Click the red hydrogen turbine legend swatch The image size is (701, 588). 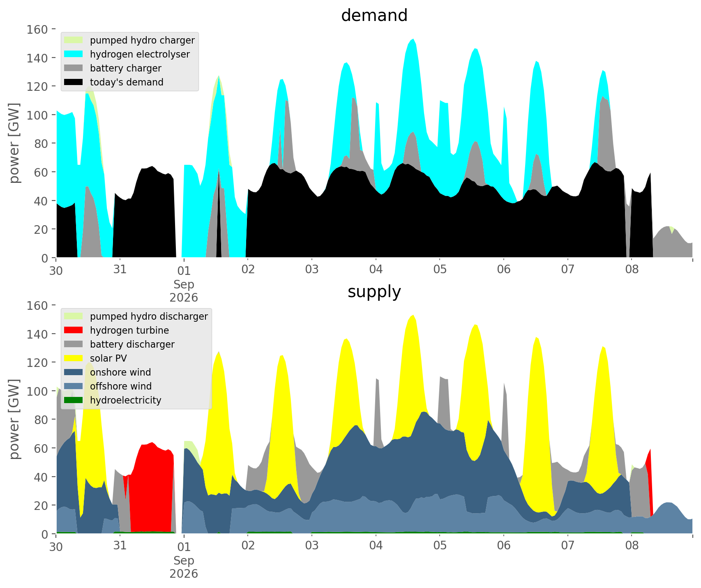74,330
